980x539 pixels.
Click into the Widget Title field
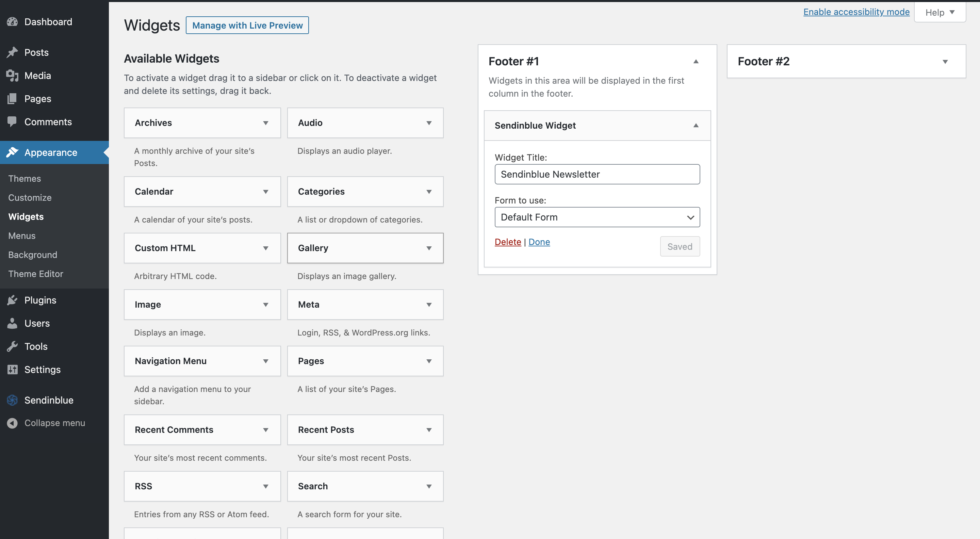click(597, 174)
